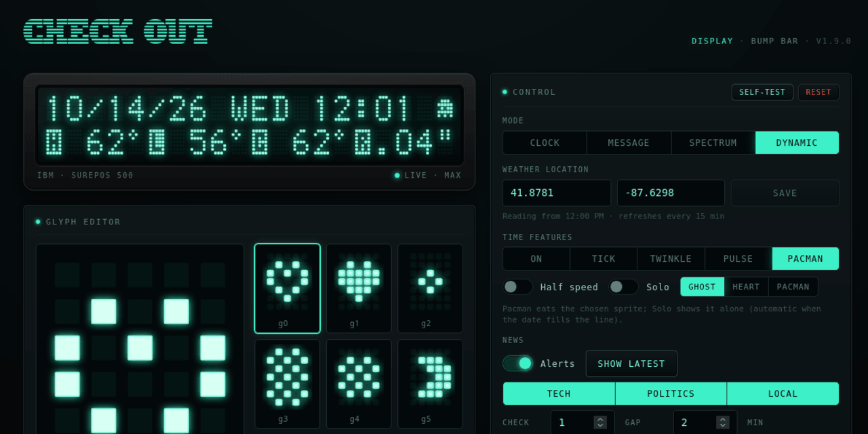868x434 pixels.
Task: Choose the PULSE time feature
Action: (738, 258)
